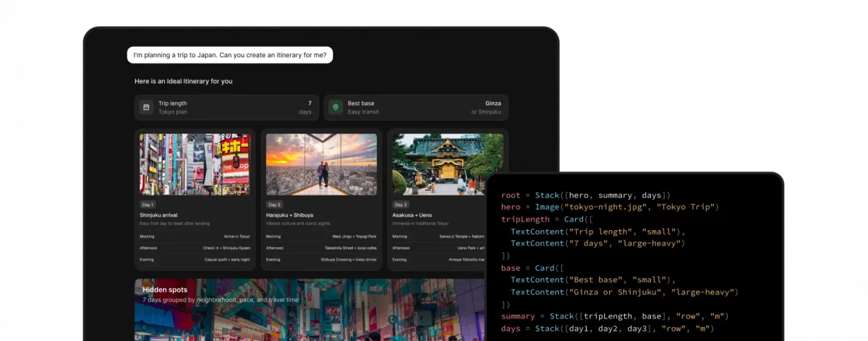Click 'Takeshita Street + local cafes' entry
This screenshot has height=341, width=868.
pyautogui.click(x=351, y=248)
